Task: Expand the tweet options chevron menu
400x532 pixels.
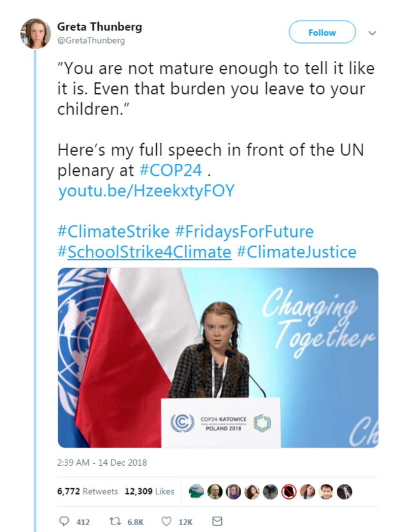Action: [x=372, y=33]
